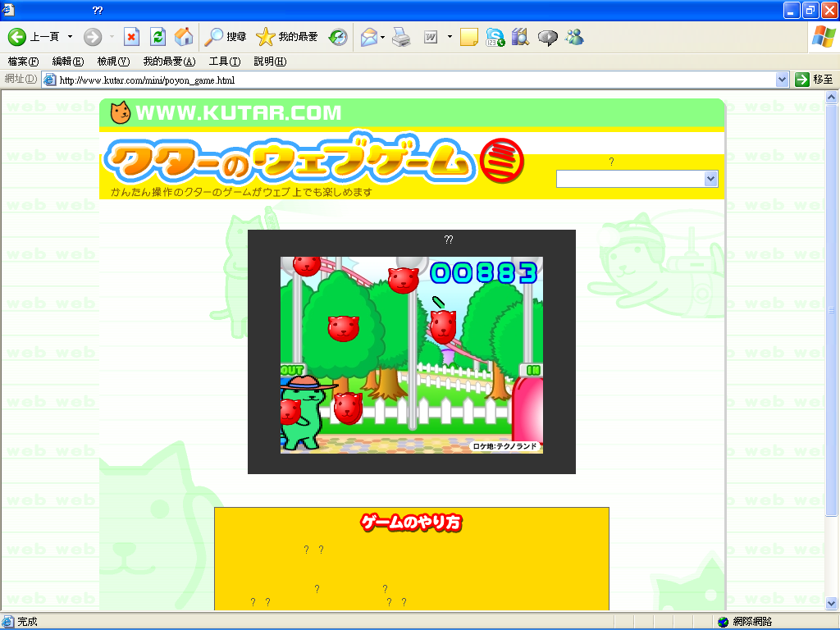Open the View (檢視) menu
The height and width of the screenshot is (630, 840).
(113, 62)
